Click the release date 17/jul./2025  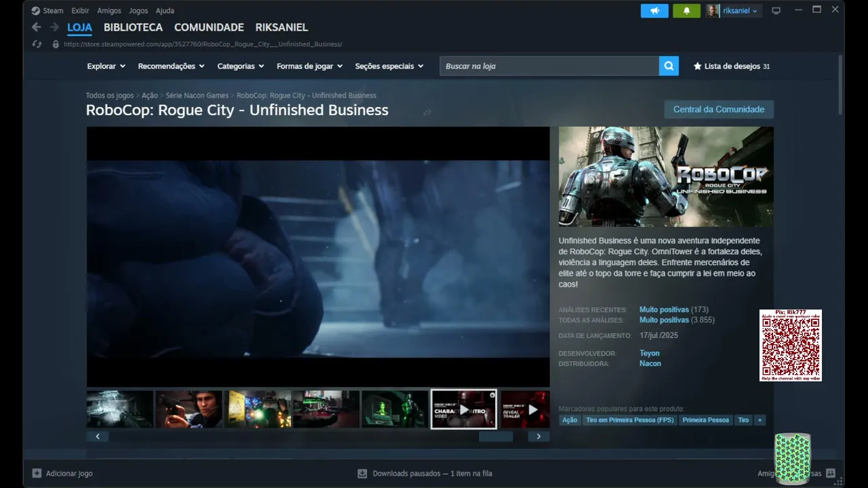pos(658,335)
